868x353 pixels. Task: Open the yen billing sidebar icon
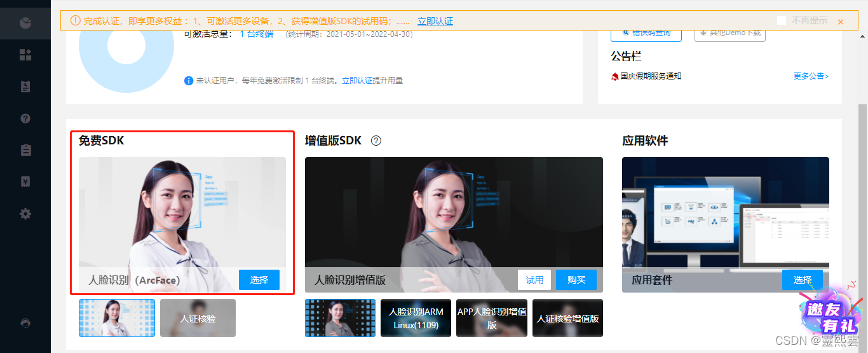click(25, 182)
